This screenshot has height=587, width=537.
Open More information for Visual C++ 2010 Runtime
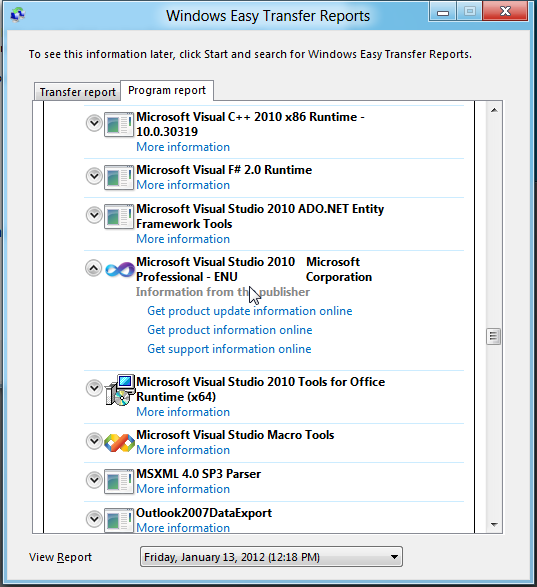(x=183, y=147)
